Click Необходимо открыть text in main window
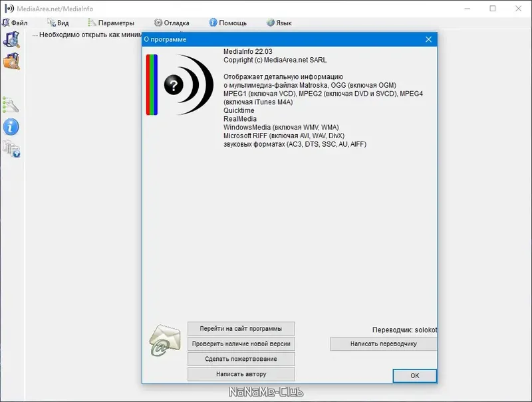532x402 pixels. pyautogui.click(x=90, y=35)
